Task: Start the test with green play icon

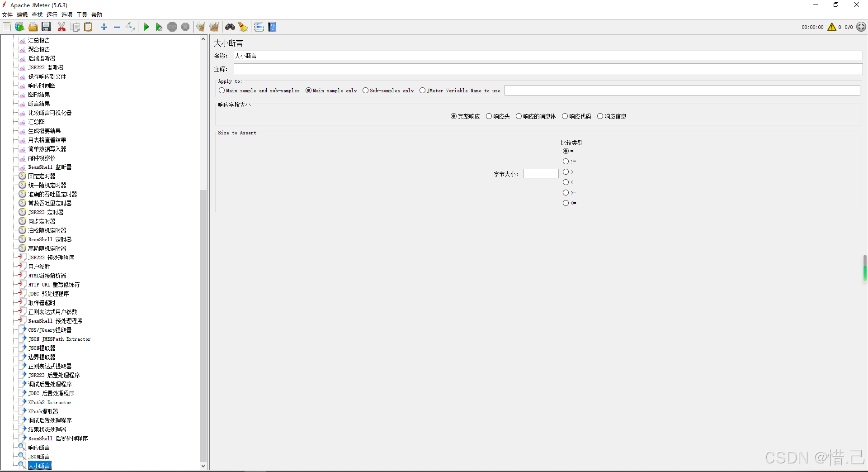Action: (x=146, y=27)
